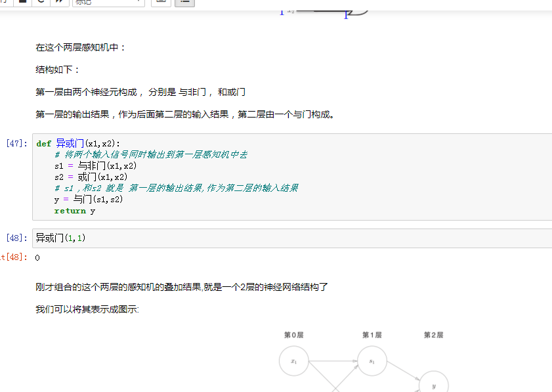Click the text '结构如下：'
The height and width of the screenshot is (392, 552).
[x=58, y=70]
